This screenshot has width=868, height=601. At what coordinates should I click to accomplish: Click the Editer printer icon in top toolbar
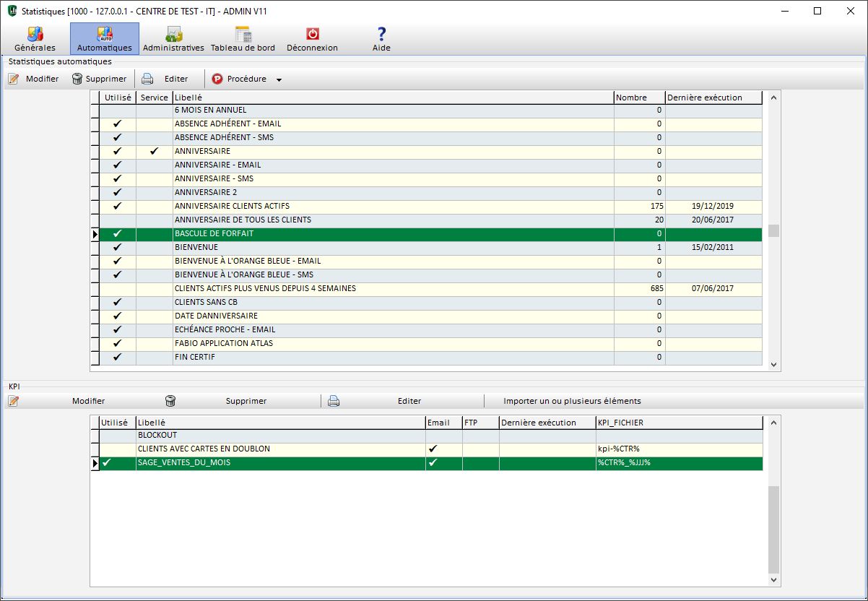pos(147,79)
